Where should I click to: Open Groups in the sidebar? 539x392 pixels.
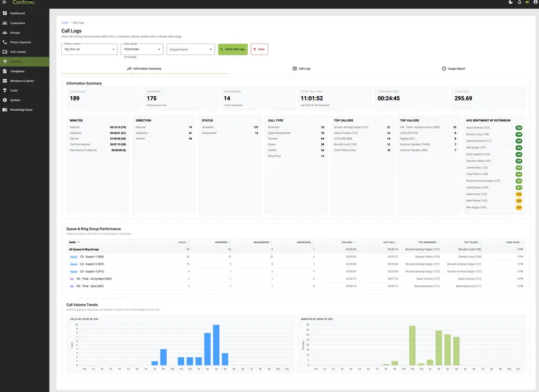24,32
